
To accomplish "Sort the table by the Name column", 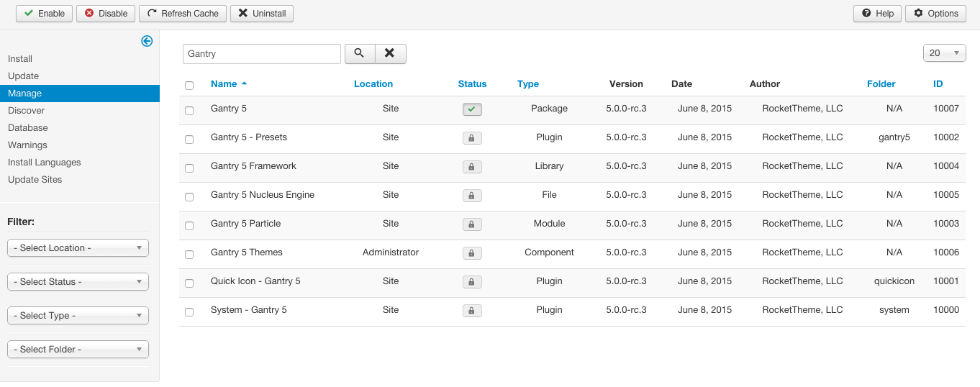I will point(224,84).
